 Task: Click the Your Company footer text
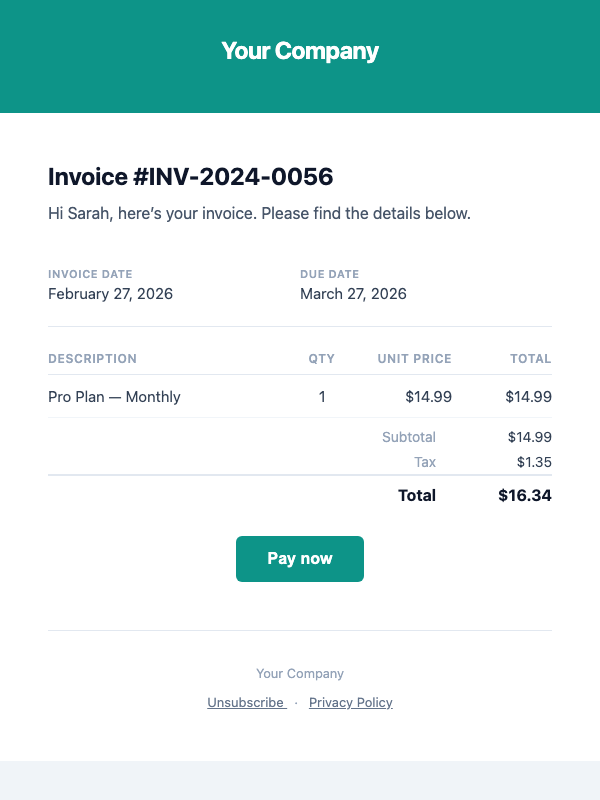click(x=300, y=674)
